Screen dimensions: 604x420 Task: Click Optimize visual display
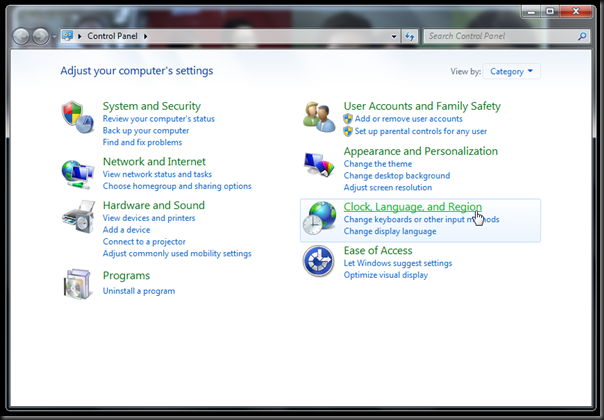pyautogui.click(x=386, y=275)
